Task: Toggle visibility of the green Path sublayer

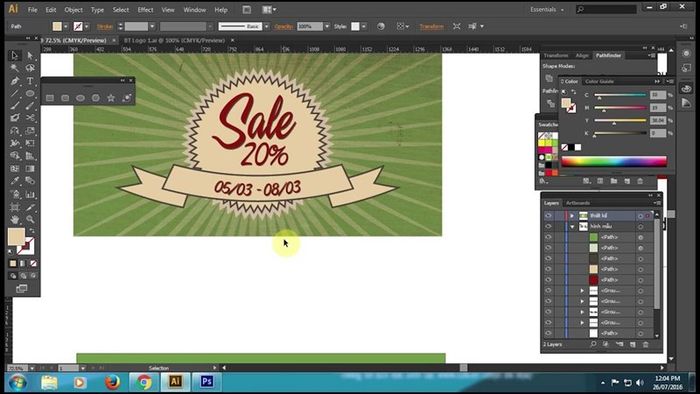Action: 548,237
